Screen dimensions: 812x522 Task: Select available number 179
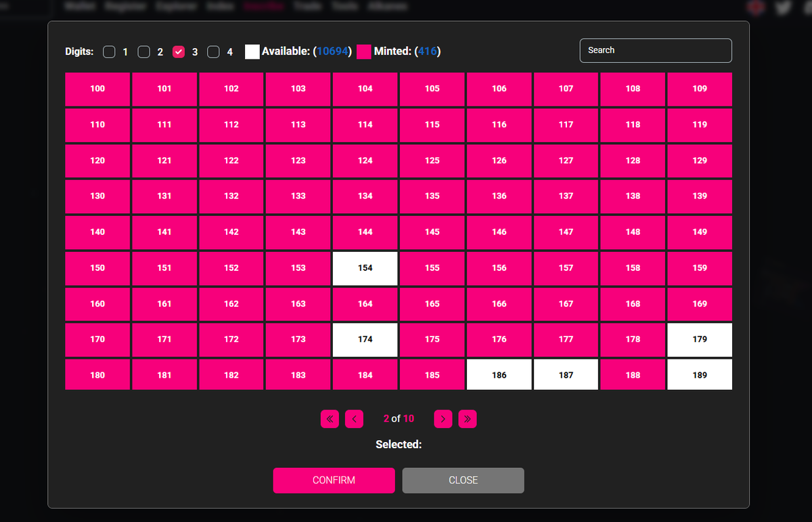700,339
